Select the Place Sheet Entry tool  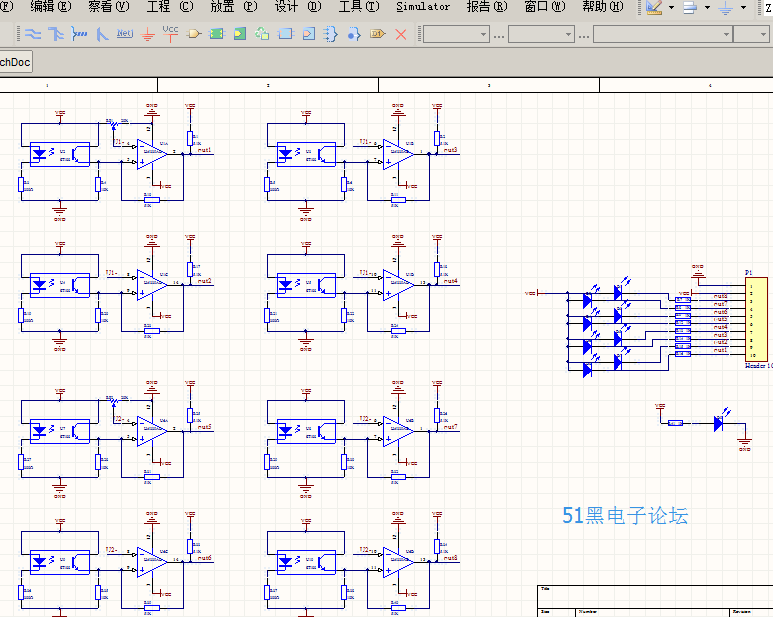pos(240,34)
